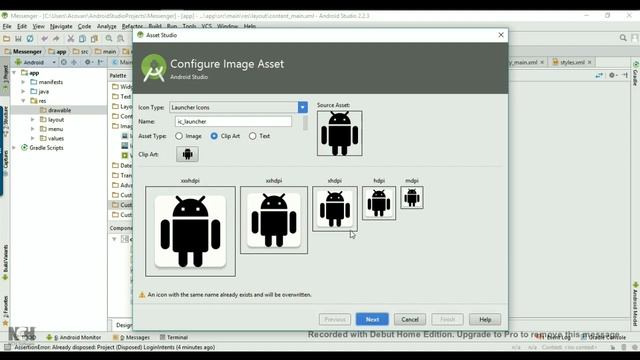
Task: Click the xxxhdpi icon preview
Action: tap(190, 231)
